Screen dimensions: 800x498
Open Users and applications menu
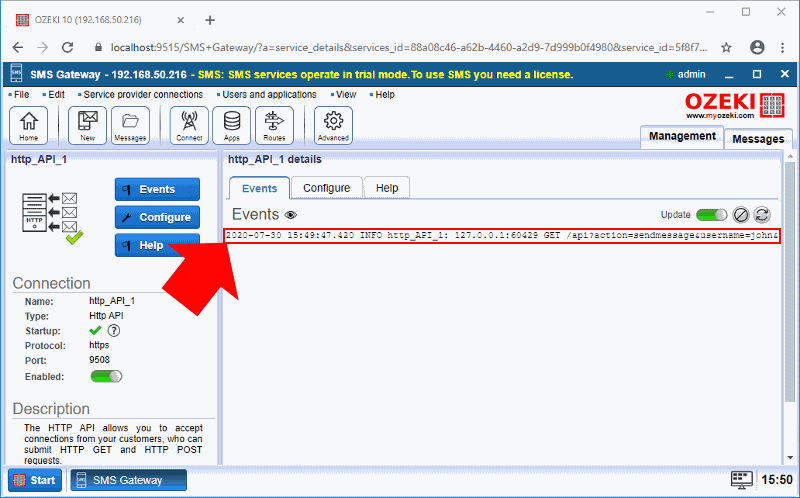[268, 94]
